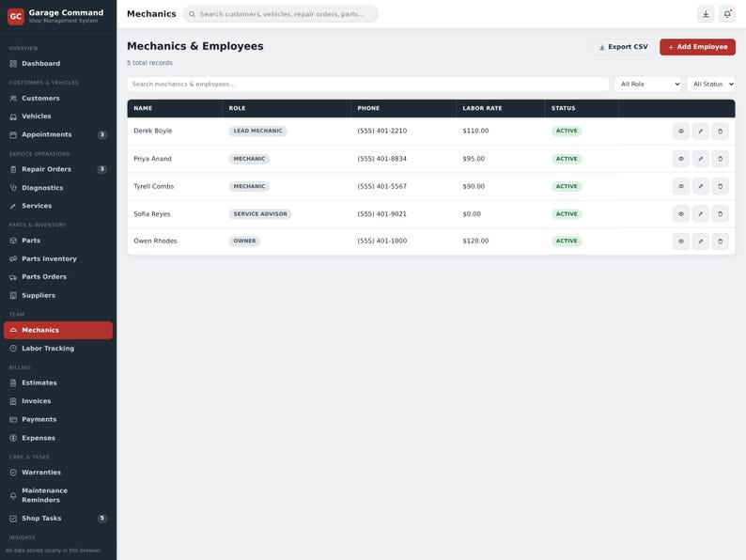Open the All Status filter dropdown
Viewport: 746px width, 560px height.
[711, 85]
